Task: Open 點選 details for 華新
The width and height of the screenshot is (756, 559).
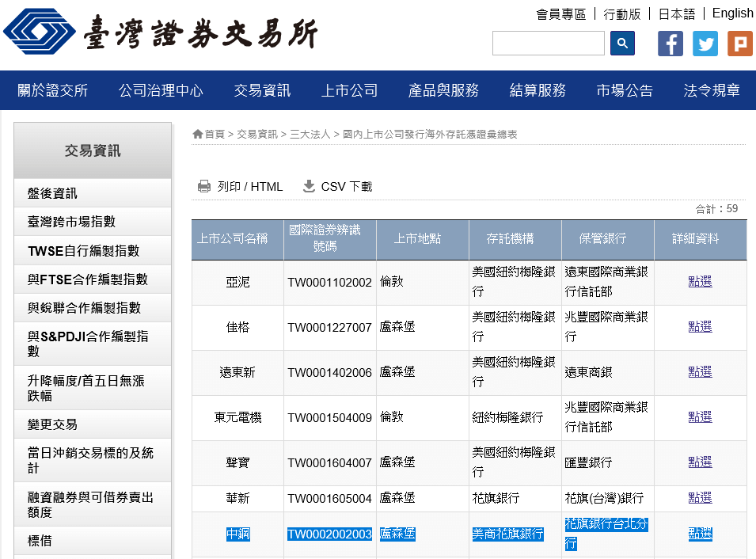Action: [x=700, y=498]
